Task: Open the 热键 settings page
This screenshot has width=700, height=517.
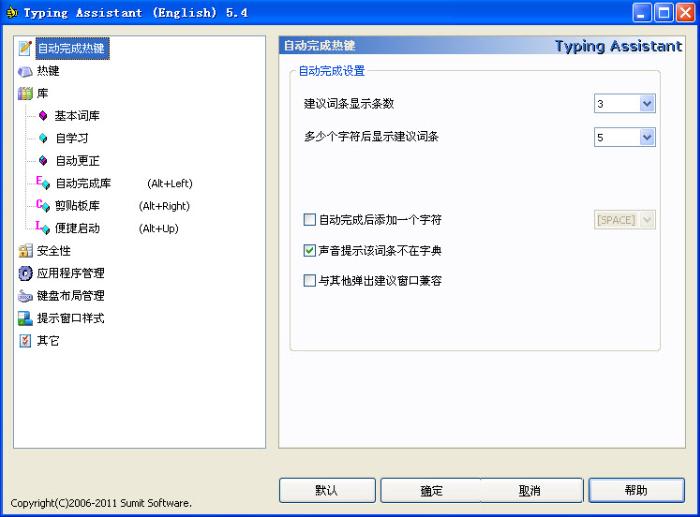Action: click(x=48, y=71)
